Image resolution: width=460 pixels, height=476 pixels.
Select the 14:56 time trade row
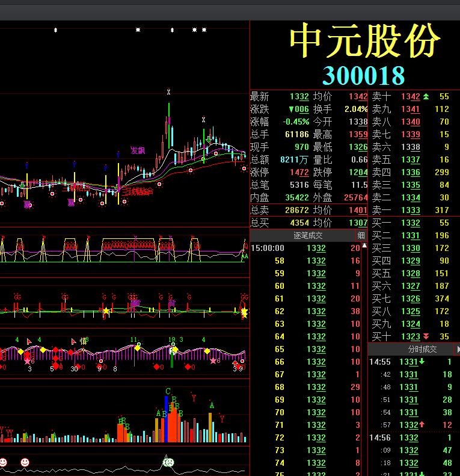pos(411,437)
